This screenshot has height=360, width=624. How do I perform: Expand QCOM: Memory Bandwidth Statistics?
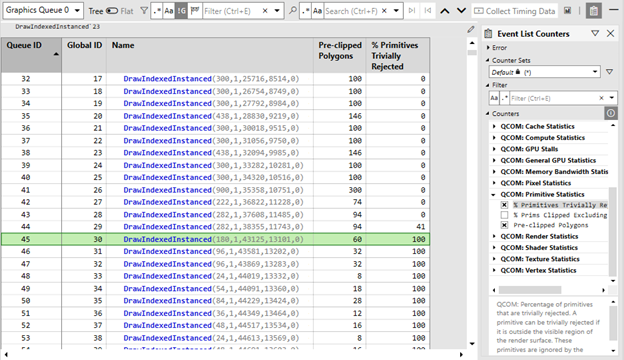tap(494, 171)
